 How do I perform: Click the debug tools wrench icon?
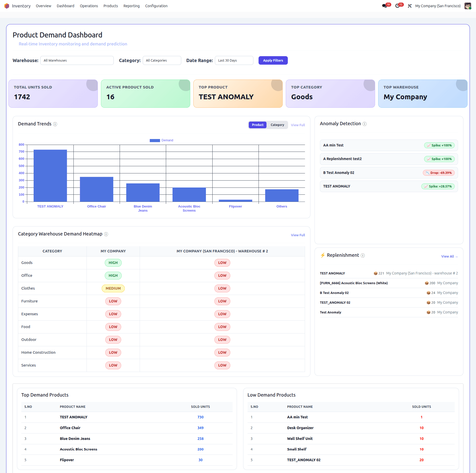[410, 6]
